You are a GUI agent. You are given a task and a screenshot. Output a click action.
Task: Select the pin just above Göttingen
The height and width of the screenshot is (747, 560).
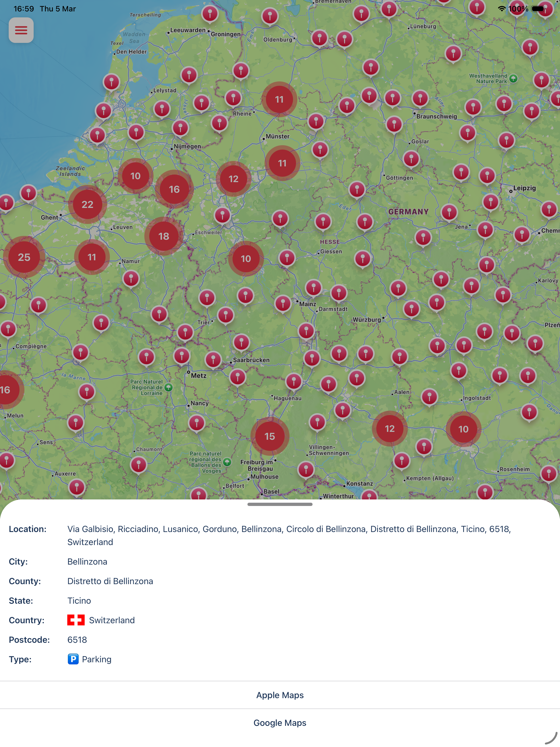[411, 159]
